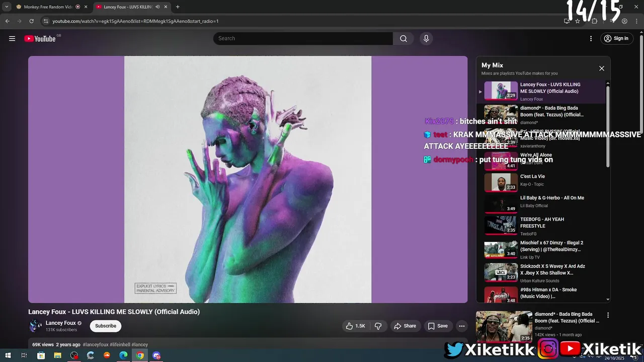Sign in to YouTube

[616, 39]
